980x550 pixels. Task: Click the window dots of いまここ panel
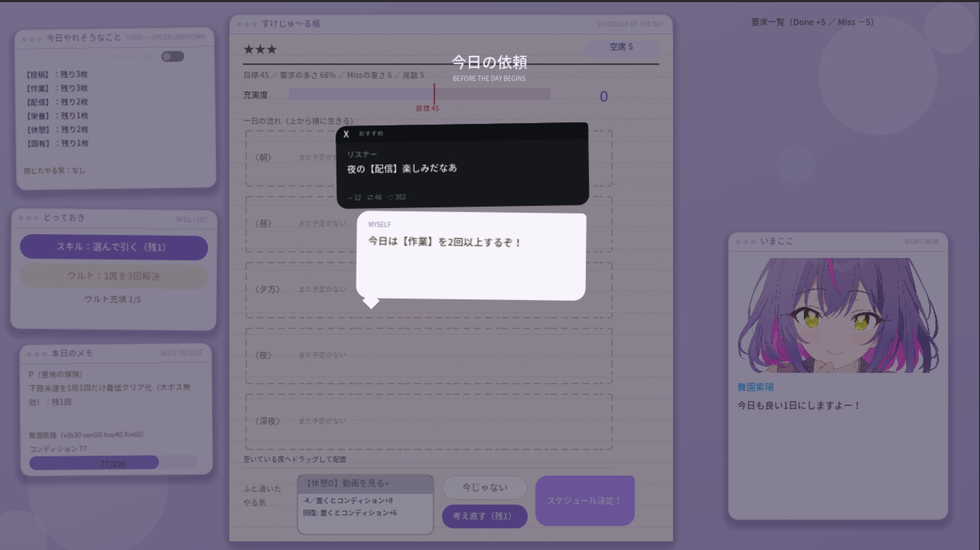(x=745, y=242)
